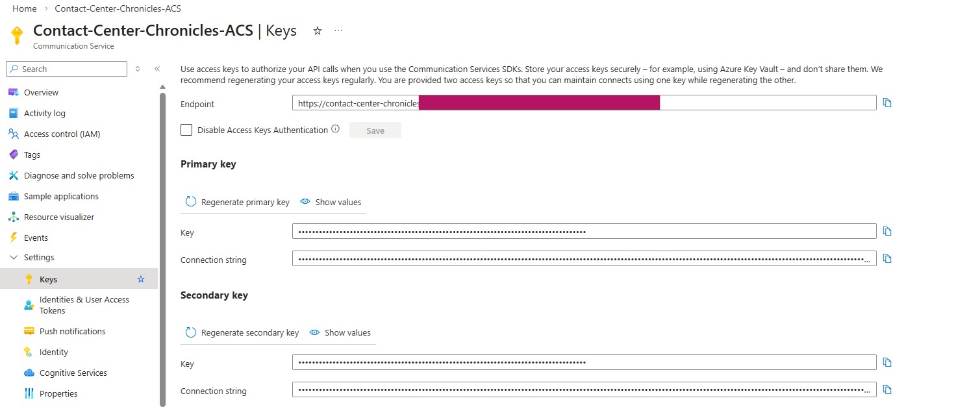The image size is (980, 407).
Task: Click the star next to Keys in the sidebar
Action: point(141,279)
